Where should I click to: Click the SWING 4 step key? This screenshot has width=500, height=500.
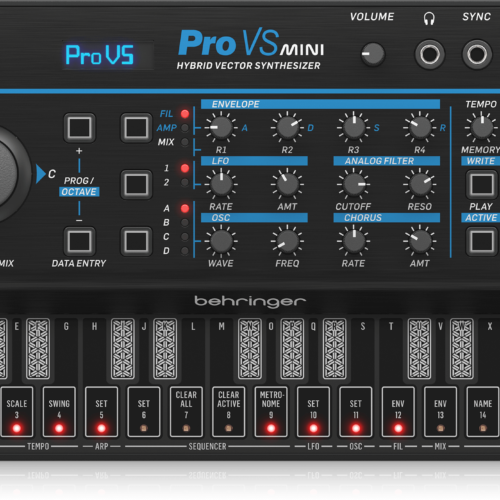59,412
